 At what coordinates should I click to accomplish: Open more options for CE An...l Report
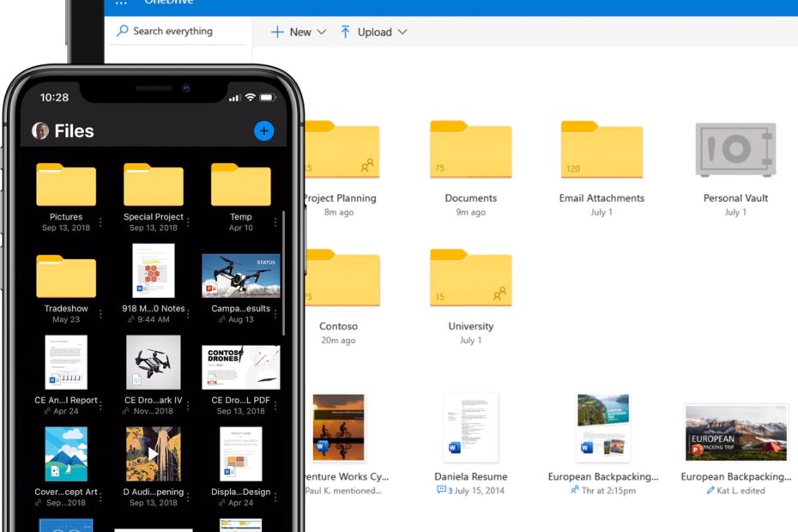click(100, 405)
